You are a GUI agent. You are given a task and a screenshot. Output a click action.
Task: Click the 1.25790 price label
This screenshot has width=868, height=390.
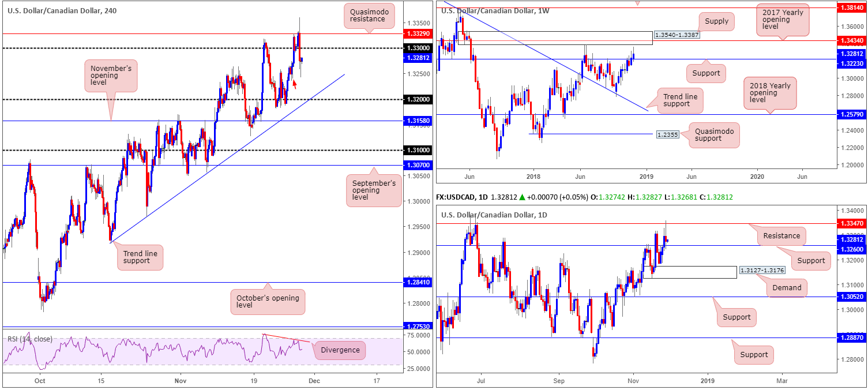point(852,114)
